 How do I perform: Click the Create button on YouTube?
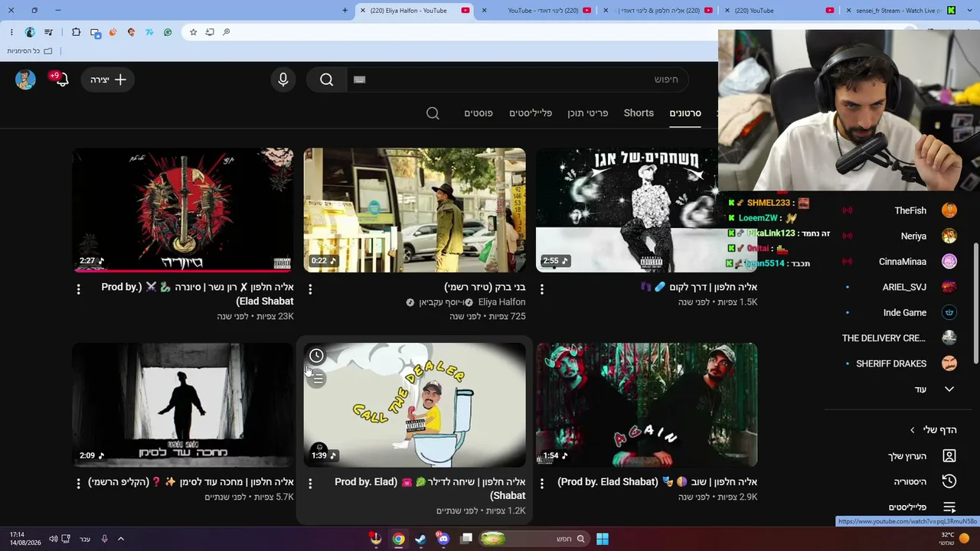pos(108,80)
